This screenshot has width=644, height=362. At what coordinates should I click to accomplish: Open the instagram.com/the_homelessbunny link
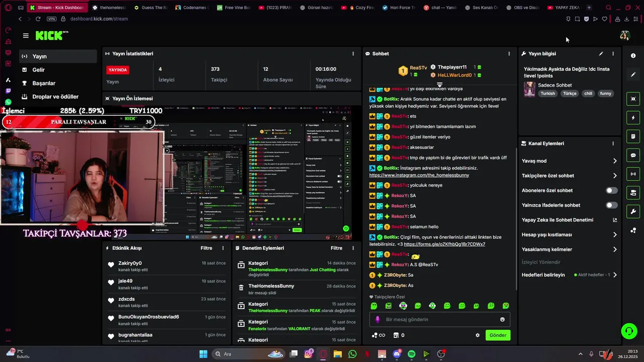tap(419, 175)
